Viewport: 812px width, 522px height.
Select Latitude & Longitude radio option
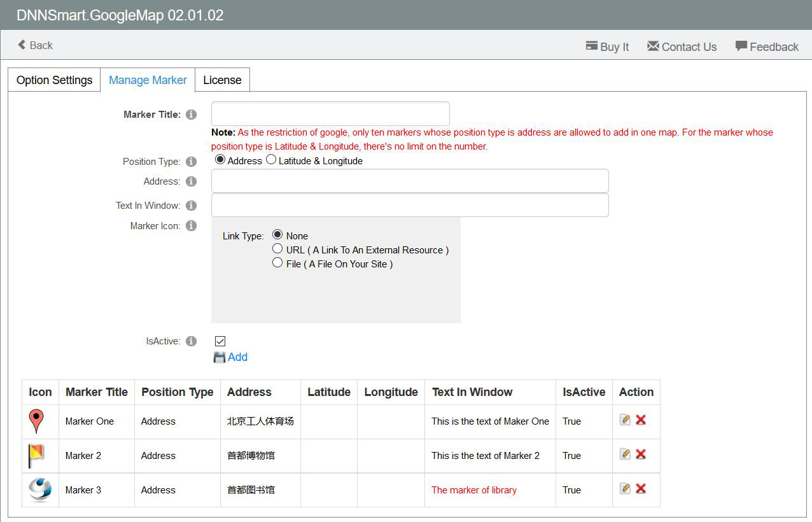[271, 160]
